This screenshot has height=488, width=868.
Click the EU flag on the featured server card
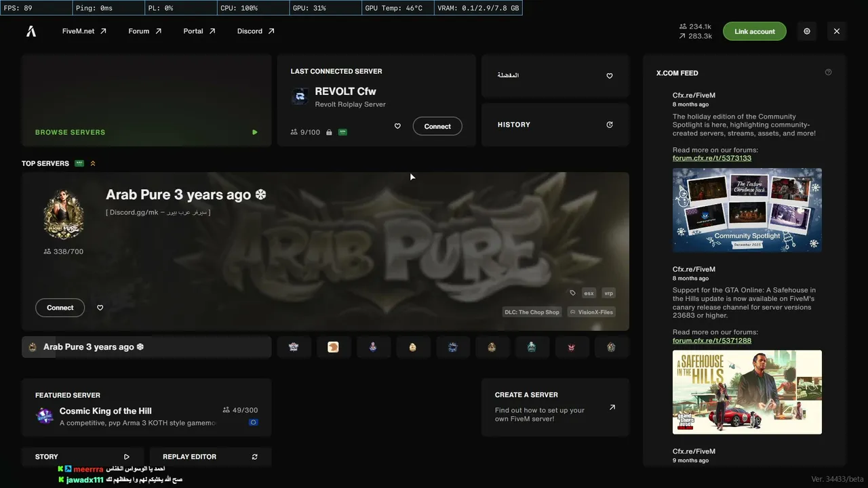[253, 422]
